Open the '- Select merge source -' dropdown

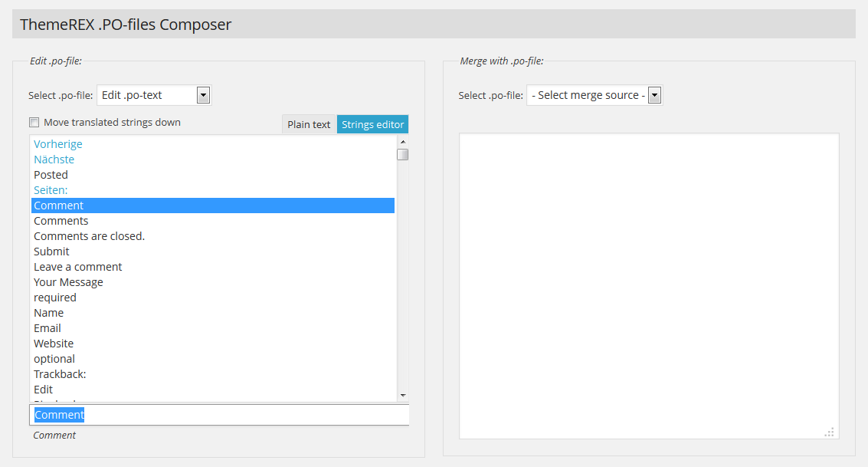(590, 94)
